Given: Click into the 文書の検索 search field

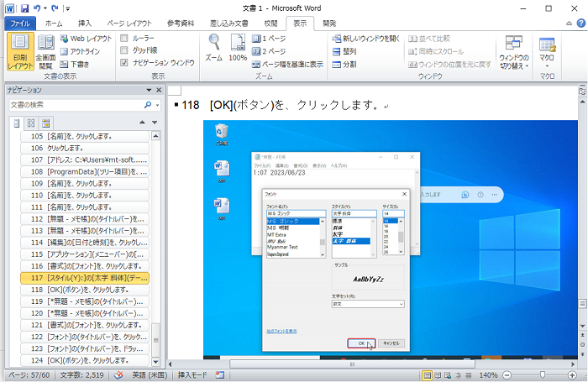Looking at the screenshot, I should click(x=76, y=105).
